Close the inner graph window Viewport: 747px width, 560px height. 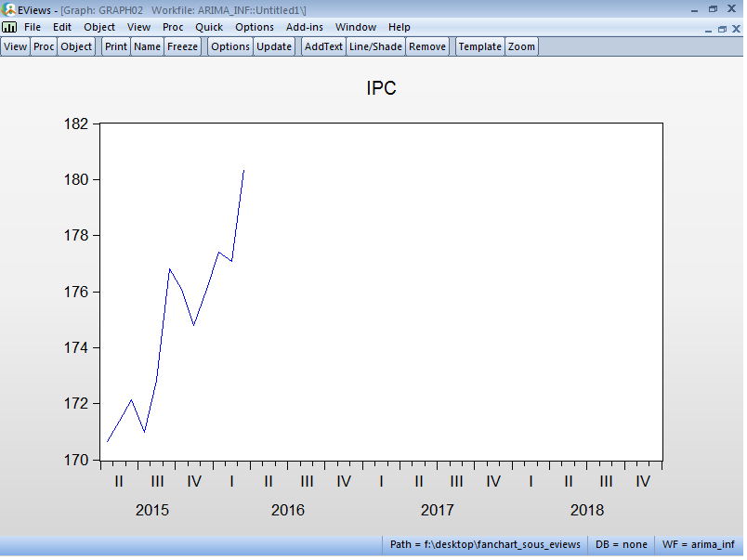click(x=736, y=29)
